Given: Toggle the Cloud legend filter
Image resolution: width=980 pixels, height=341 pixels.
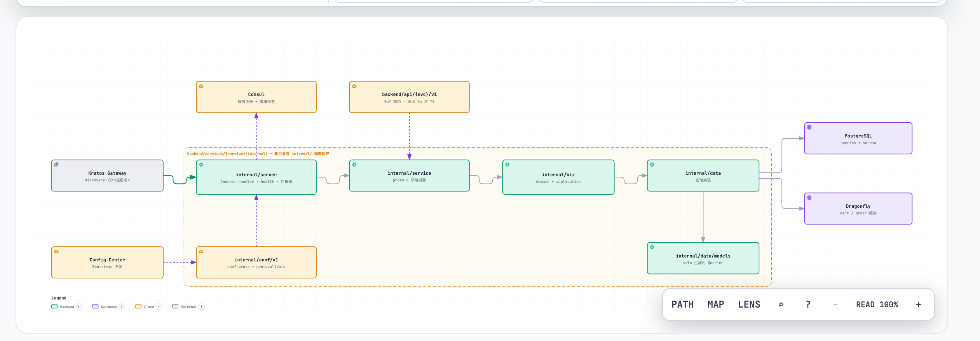Looking at the screenshot, I should (148, 306).
